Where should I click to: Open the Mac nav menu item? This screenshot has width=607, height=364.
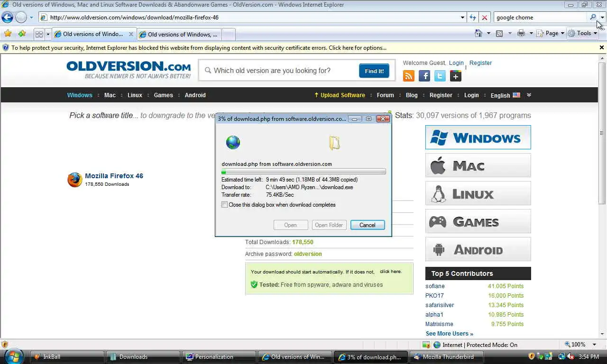click(x=110, y=95)
